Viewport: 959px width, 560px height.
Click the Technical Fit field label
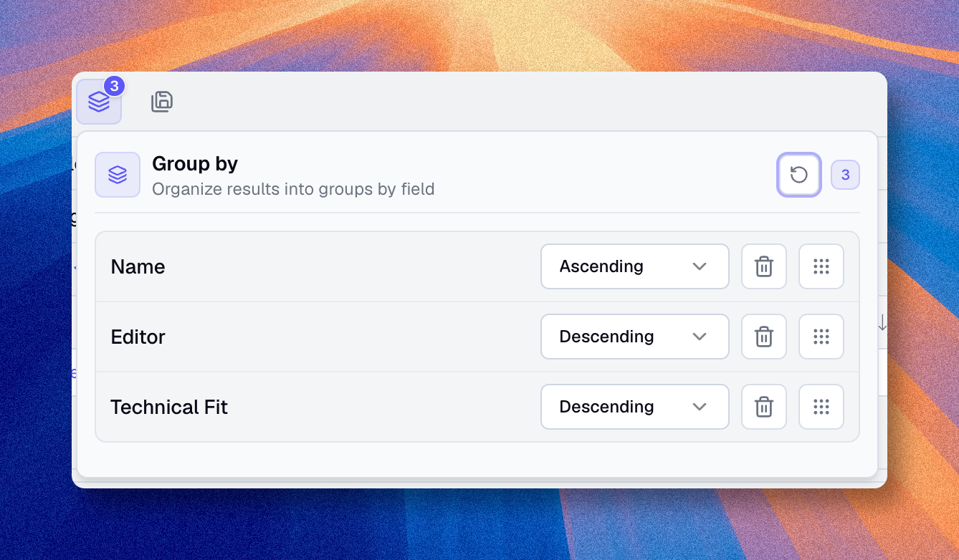coord(169,407)
